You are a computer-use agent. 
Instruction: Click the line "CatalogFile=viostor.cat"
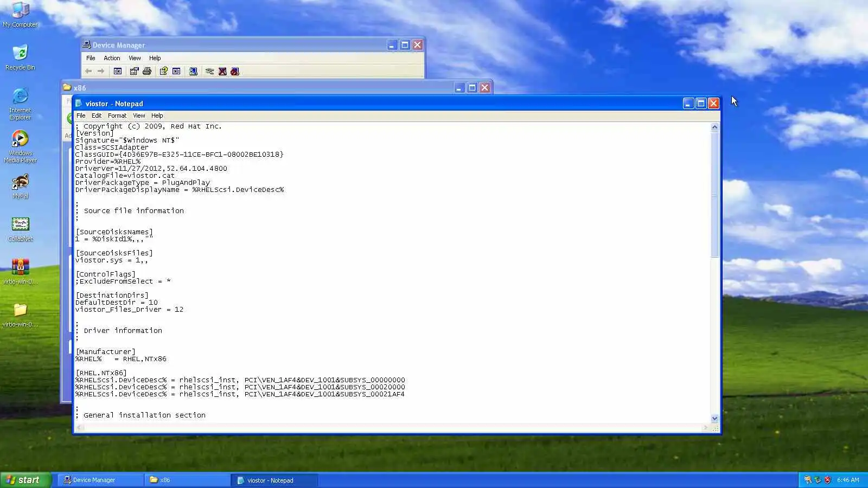click(x=125, y=176)
